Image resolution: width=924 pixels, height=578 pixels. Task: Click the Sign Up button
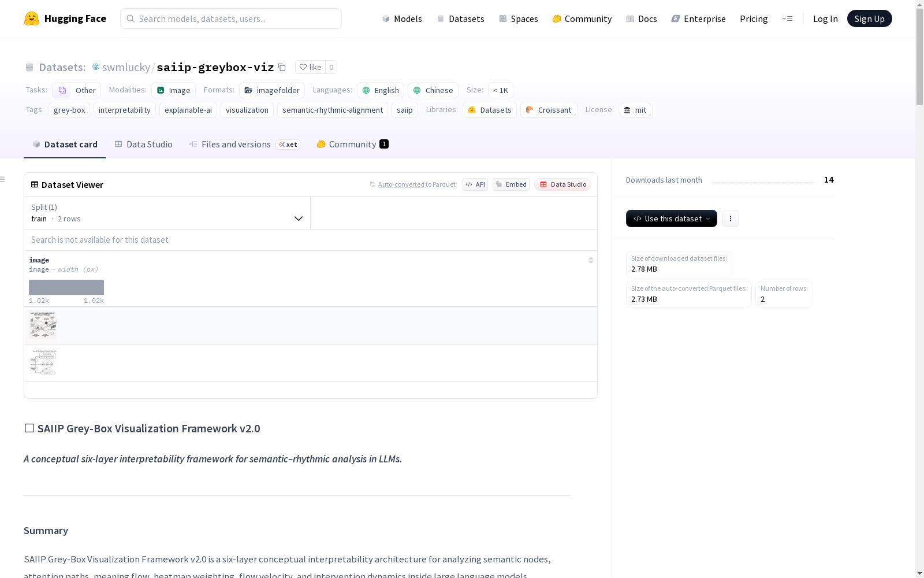(x=870, y=18)
